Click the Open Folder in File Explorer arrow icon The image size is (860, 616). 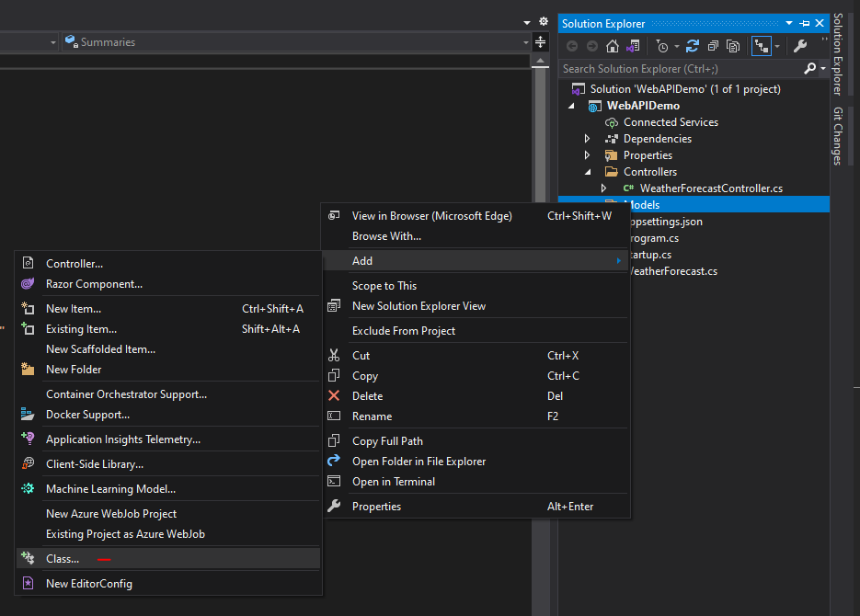(x=334, y=461)
